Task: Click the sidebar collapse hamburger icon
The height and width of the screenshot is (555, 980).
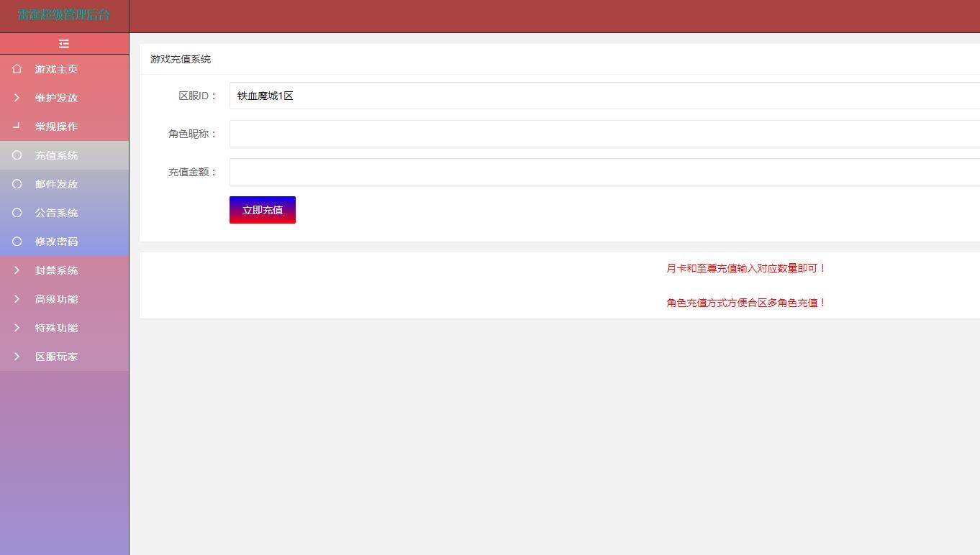Action: [64, 44]
